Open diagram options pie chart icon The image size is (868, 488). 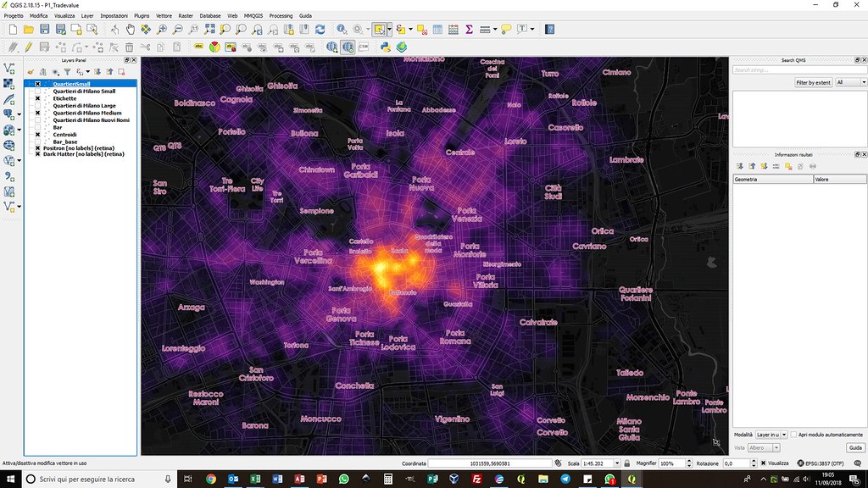point(214,47)
